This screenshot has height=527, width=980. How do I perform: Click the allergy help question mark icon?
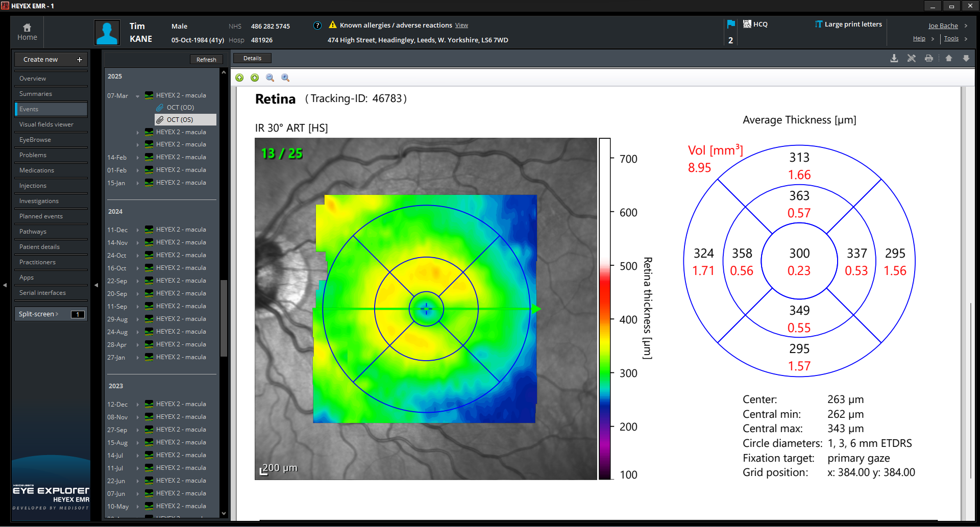tap(317, 26)
